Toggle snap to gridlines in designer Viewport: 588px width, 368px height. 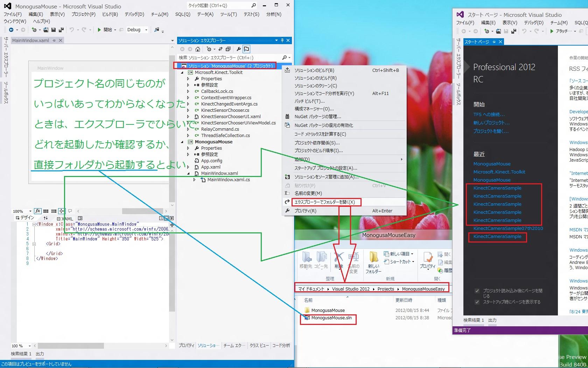click(x=54, y=211)
